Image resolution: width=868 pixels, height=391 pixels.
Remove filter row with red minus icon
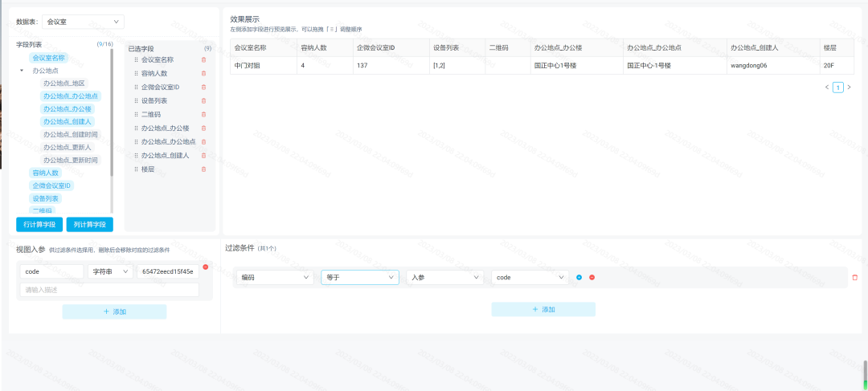[x=592, y=278]
